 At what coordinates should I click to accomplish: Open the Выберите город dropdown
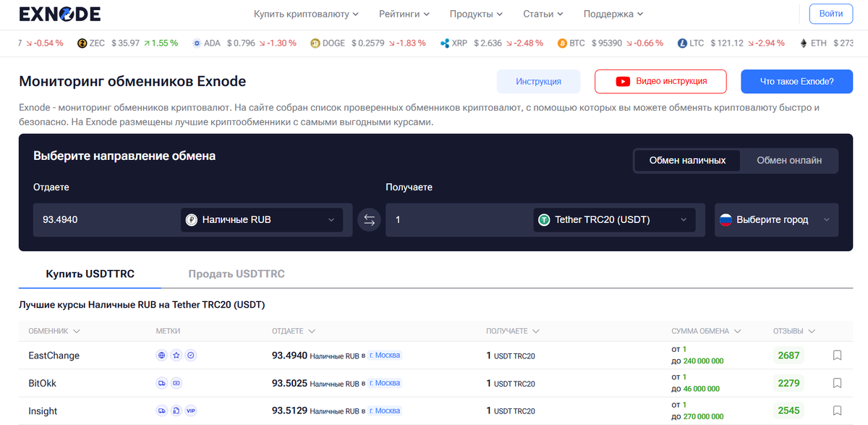pos(776,219)
